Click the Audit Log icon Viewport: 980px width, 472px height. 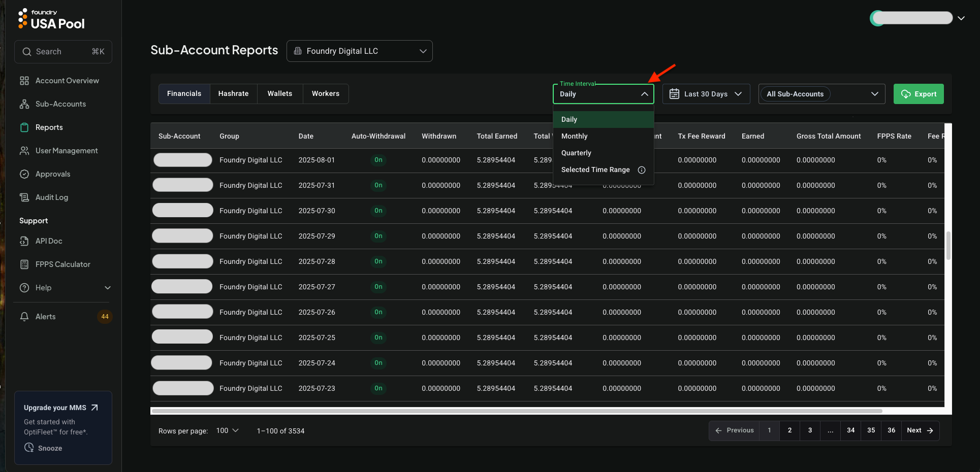[24, 197]
